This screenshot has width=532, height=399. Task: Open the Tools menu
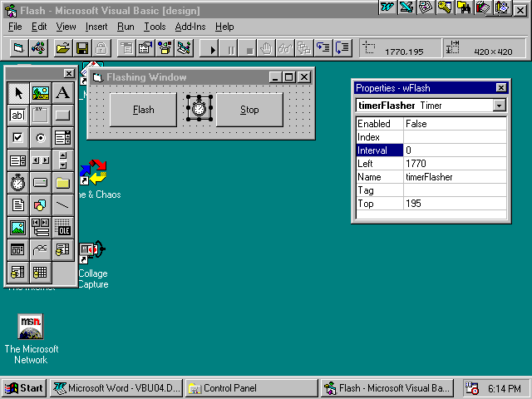point(155,27)
